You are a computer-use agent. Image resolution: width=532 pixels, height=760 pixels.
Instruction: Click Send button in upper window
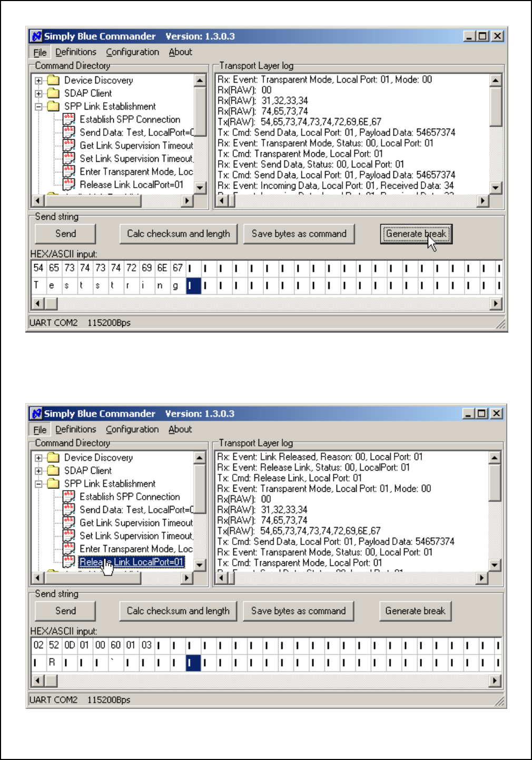pyautogui.click(x=65, y=233)
